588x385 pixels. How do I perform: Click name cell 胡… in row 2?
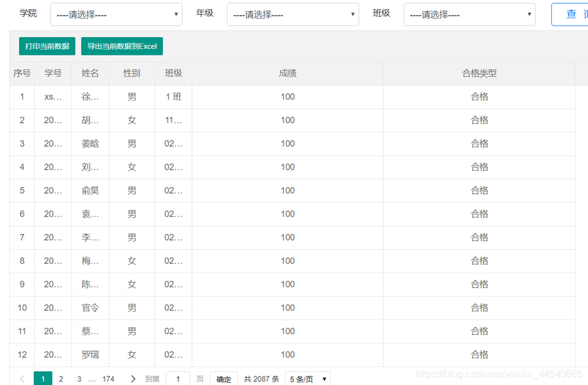point(90,120)
